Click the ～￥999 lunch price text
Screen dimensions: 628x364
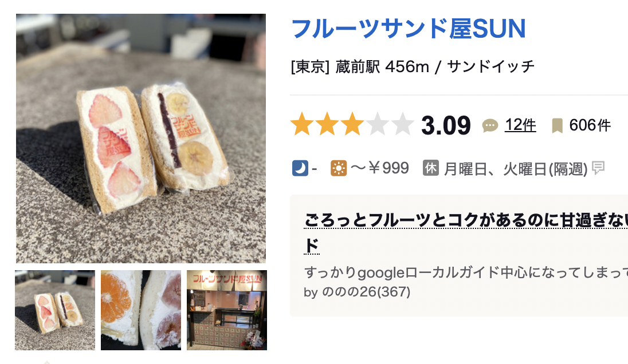pos(380,168)
